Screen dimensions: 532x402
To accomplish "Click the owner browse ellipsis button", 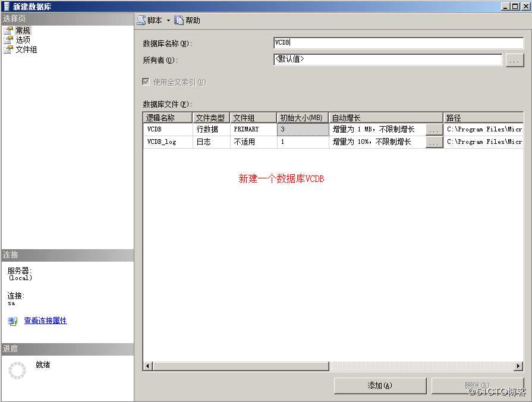I will tap(514, 61).
